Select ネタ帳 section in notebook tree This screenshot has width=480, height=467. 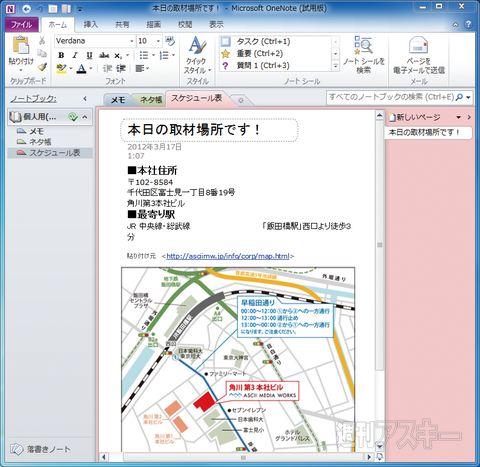click(50, 142)
